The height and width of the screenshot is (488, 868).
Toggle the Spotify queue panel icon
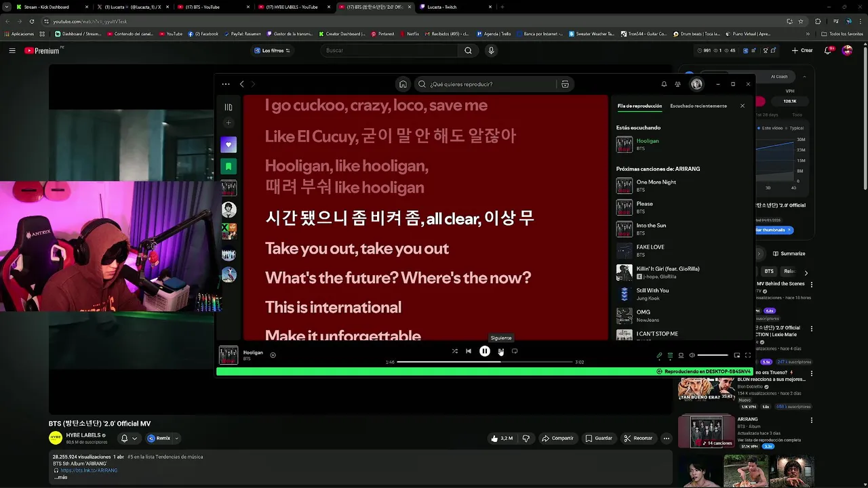tap(670, 355)
